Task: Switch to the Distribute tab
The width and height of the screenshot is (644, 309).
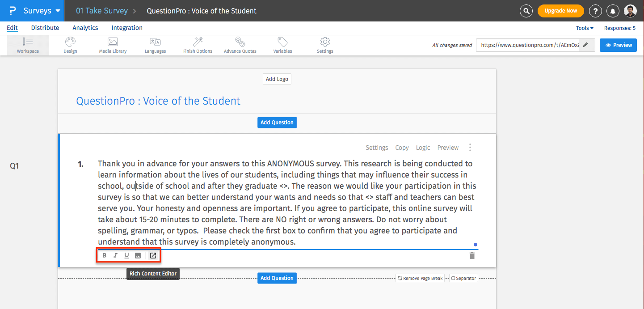Action: [x=45, y=27]
